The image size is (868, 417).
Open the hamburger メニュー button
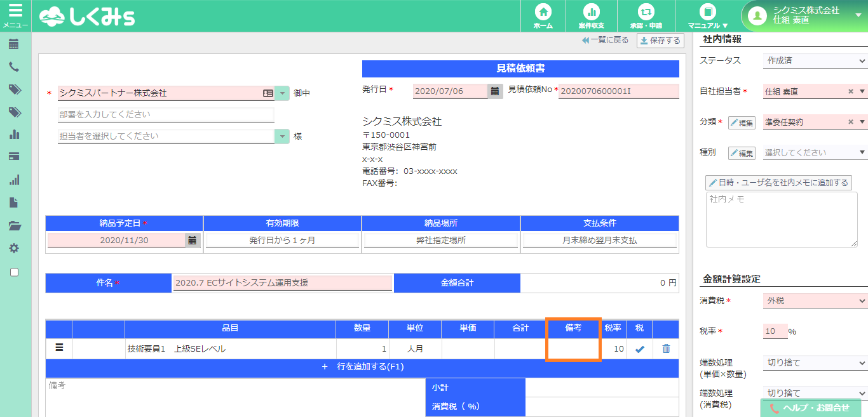point(15,15)
